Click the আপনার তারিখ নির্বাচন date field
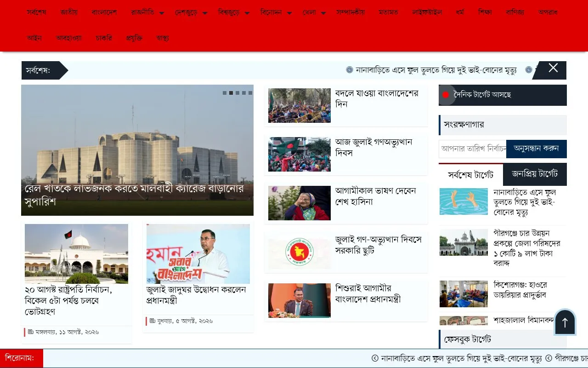588x368 pixels. pos(473,149)
